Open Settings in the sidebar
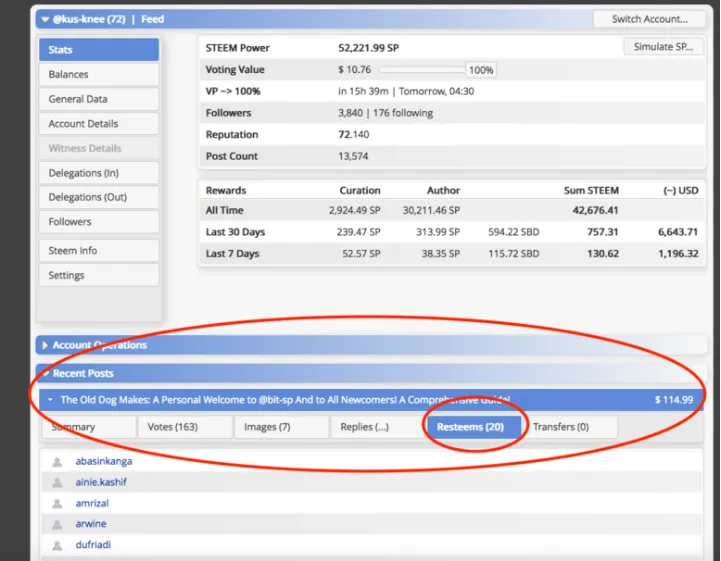The height and width of the screenshot is (561, 721). click(x=99, y=275)
